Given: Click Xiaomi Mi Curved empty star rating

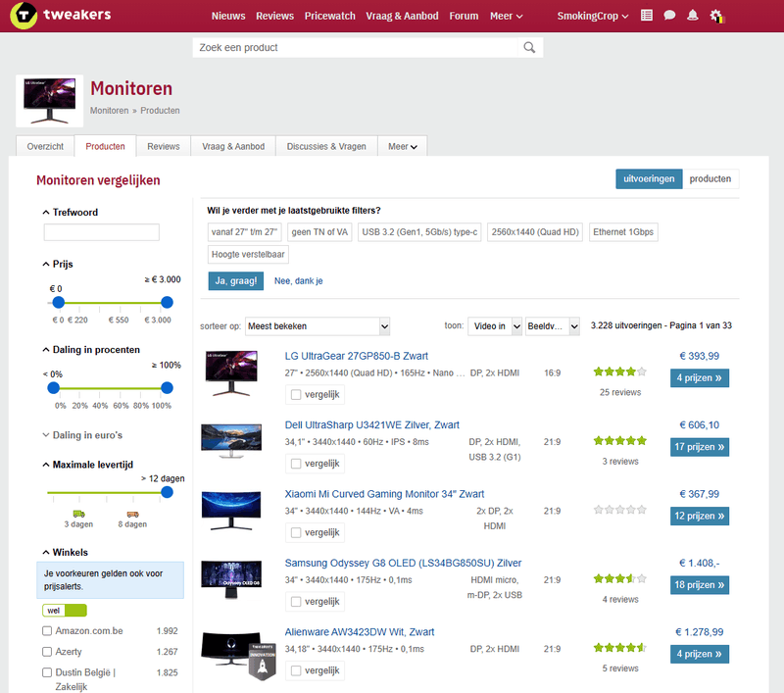Looking at the screenshot, I should click(x=620, y=510).
